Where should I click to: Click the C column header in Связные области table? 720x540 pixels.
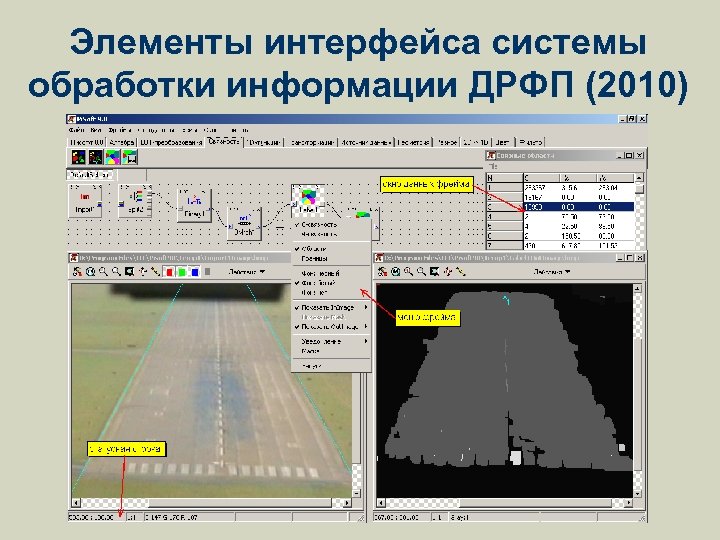tap(541, 178)
